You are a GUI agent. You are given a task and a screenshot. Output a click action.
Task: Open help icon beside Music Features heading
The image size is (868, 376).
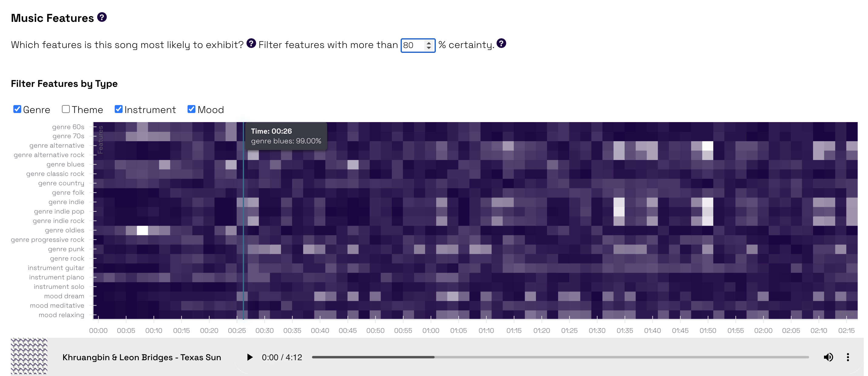coord(102,17)
